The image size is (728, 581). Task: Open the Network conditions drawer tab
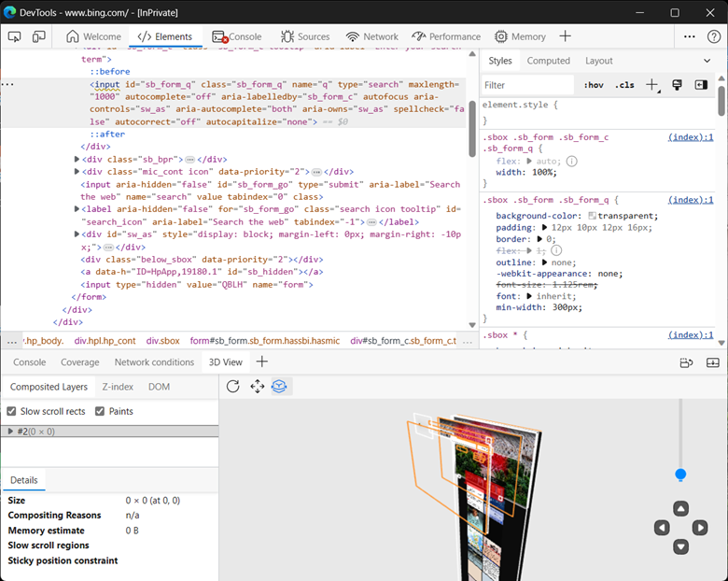(154, 362)
